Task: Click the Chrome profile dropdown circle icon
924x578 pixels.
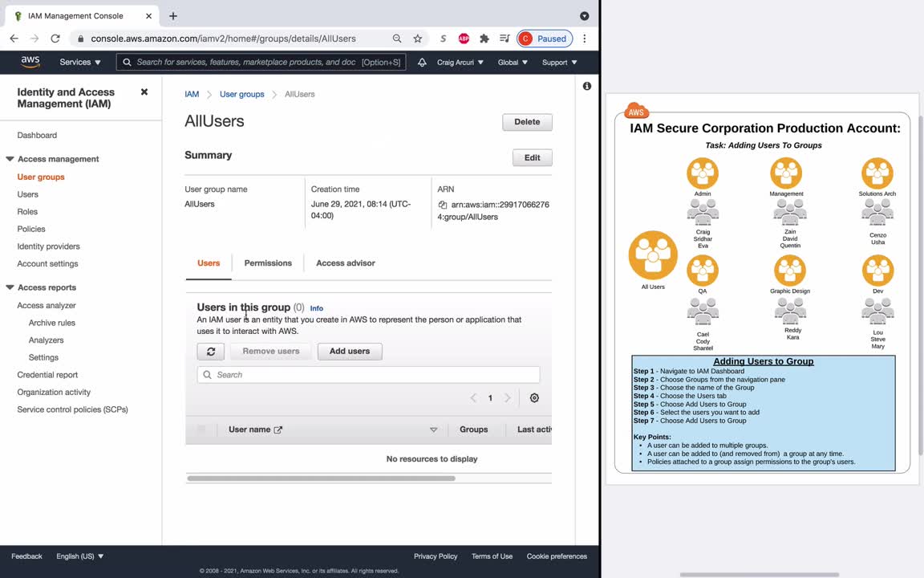Action: 585,16
